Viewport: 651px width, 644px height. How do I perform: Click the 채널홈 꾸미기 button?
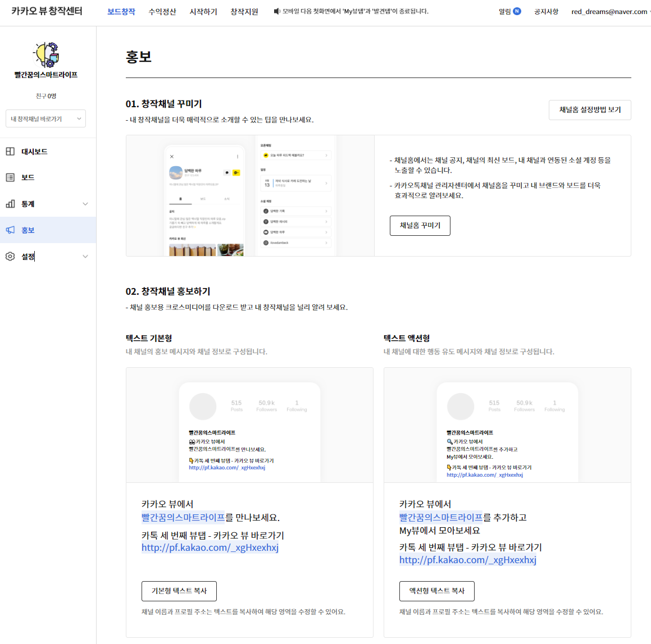coord(420,225)
